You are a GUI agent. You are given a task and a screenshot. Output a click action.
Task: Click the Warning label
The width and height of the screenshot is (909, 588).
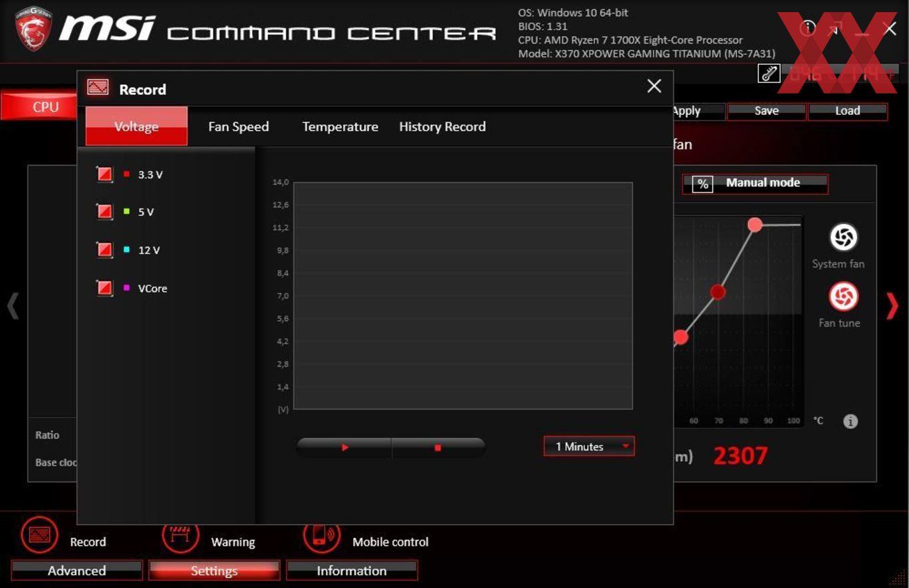point(233,542)
